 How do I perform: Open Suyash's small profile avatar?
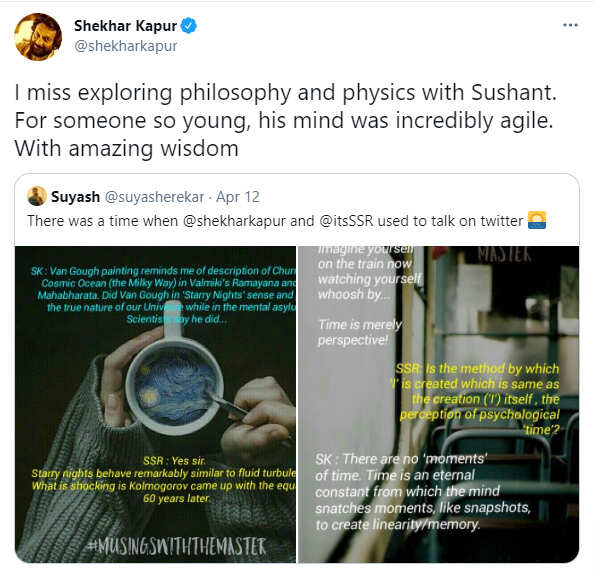tap(37, 196)
